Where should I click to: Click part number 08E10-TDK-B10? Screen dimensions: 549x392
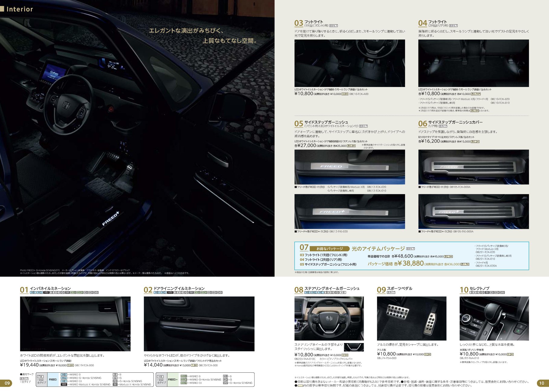500,103
